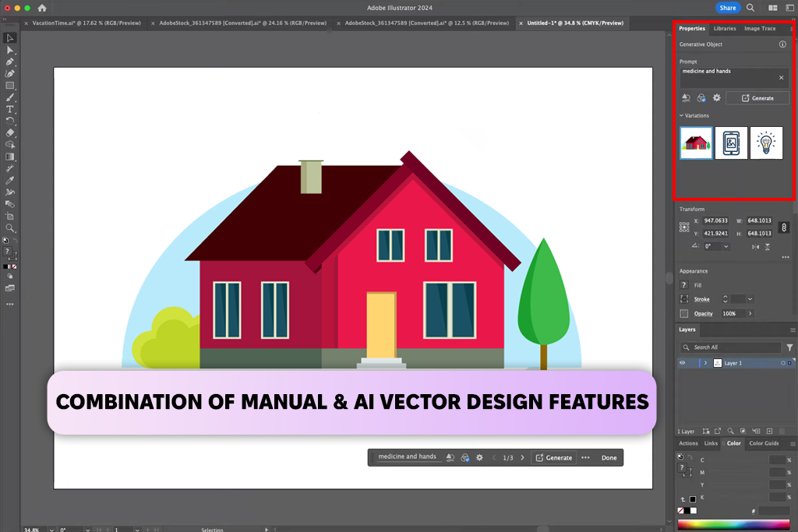Open Layers search magnifier at panel bottom
The image size is (798, 532).
(730, 431)
